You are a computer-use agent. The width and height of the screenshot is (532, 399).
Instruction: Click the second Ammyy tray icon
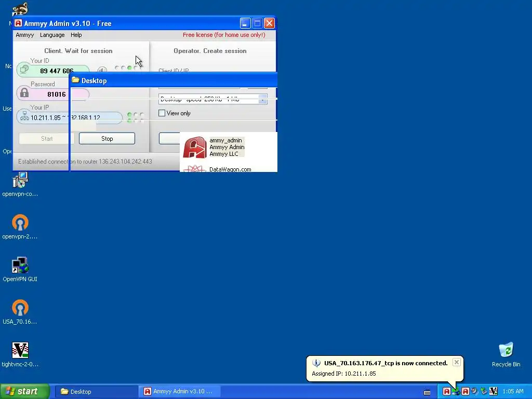[465, 392]
